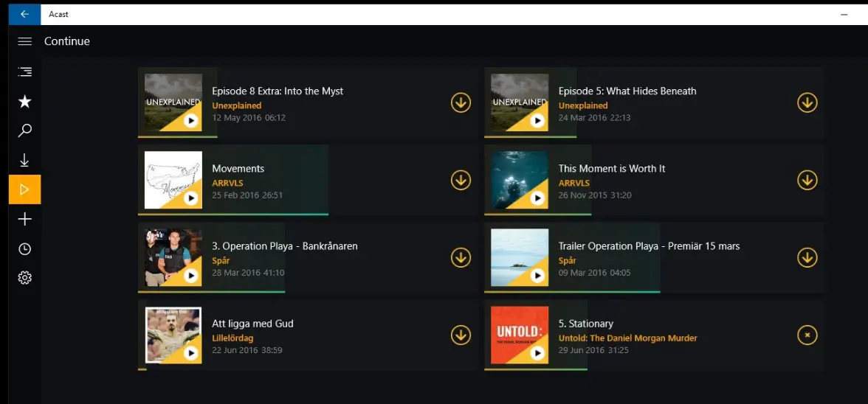Screen dimensions: 868x404
Task: Open the hamburger navigation menu
Action: tap(25, 41)
